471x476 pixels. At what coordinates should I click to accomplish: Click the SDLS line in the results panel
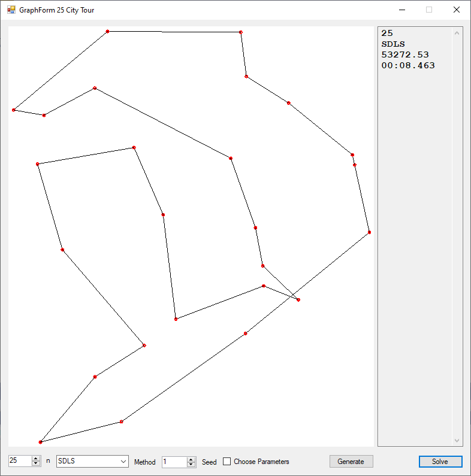[393, 44]
